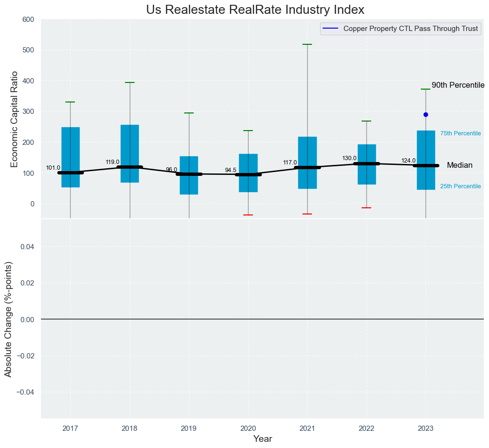Click the 2021 green top whisker cap
Viewport: 489px width, 448px height.
[307, 44]
